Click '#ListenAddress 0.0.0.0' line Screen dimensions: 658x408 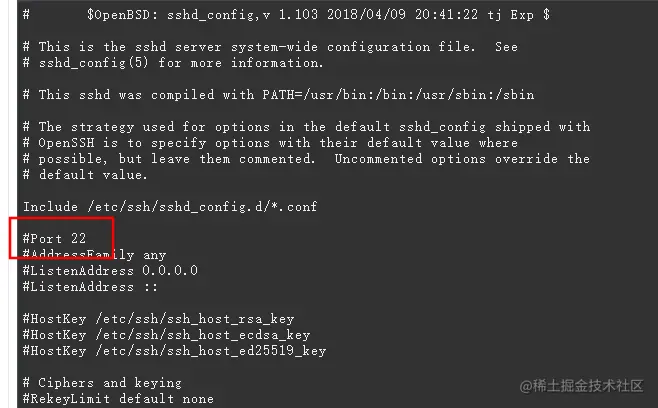tap(110, 271)
